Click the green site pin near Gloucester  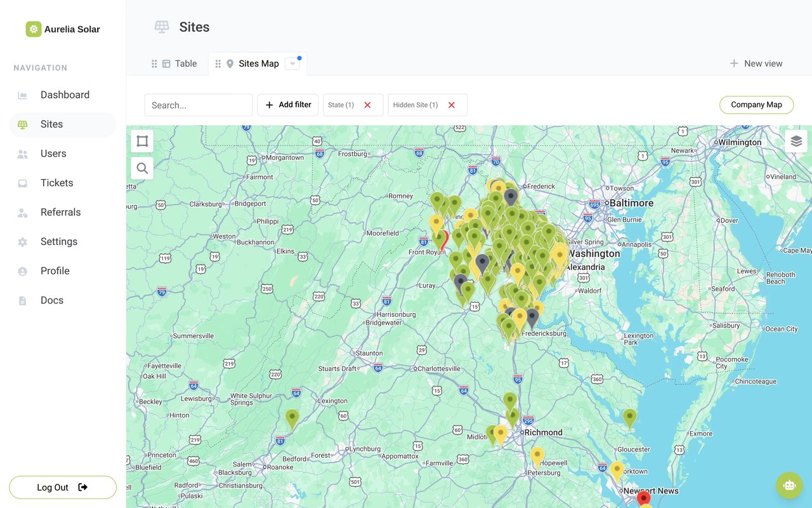point(629,418)
